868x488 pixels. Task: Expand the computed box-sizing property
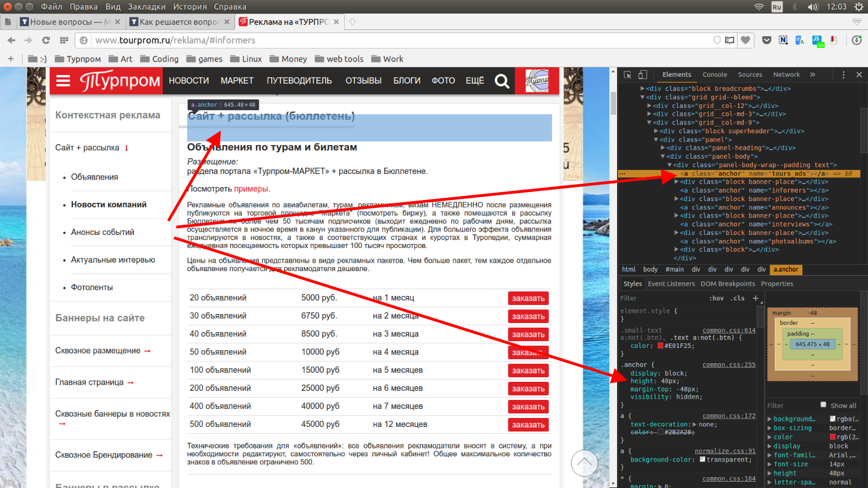[x=770, y=428]
